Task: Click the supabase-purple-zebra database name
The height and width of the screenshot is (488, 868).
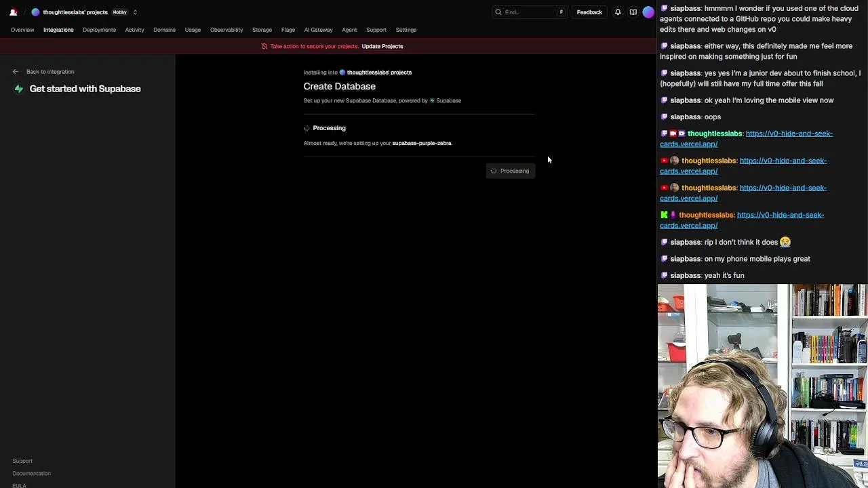Action: pyautogui.click(x=421, y=144)
